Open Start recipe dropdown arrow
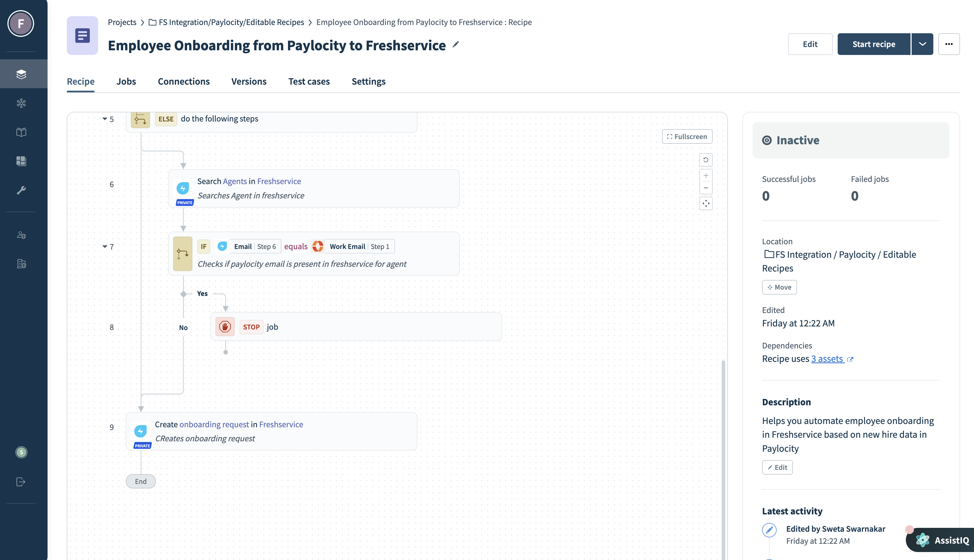Screen dimensions: 974x560 tap(922, 44)
